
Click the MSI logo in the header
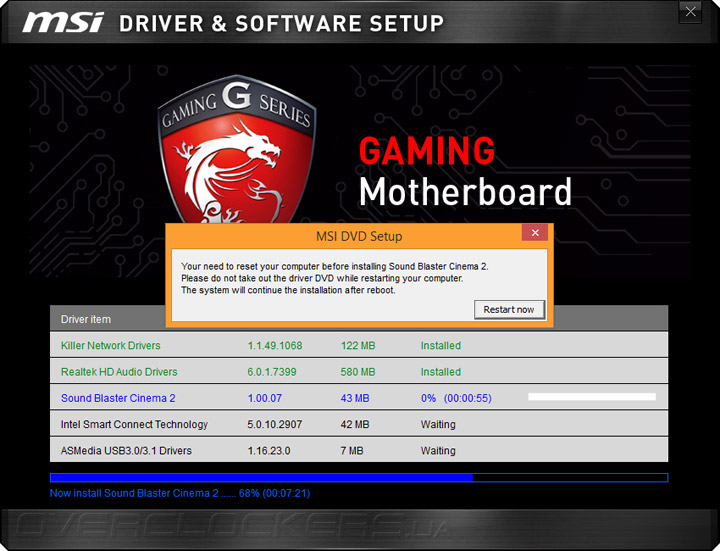click(x=63, y=23)
